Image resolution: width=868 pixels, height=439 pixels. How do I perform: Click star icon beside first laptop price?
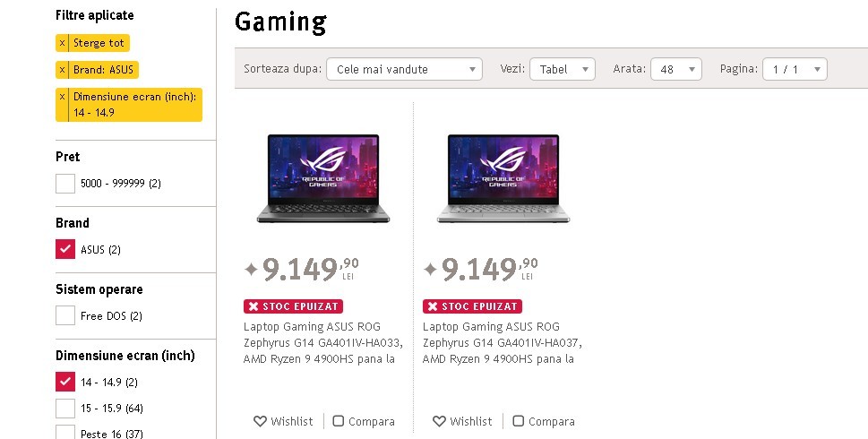pos(252,270)
